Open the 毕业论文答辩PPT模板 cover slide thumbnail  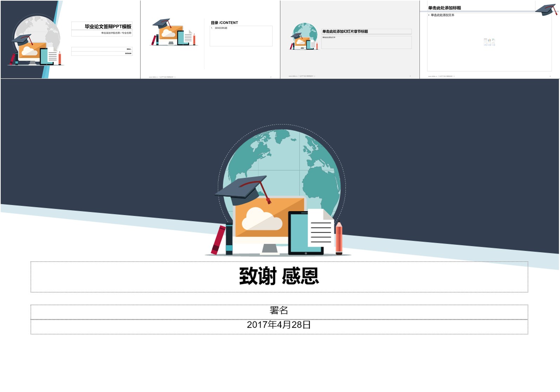point(70,39)
